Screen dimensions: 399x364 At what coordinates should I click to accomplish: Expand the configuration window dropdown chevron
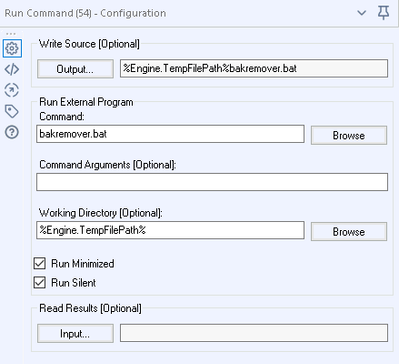click(362, 13)
